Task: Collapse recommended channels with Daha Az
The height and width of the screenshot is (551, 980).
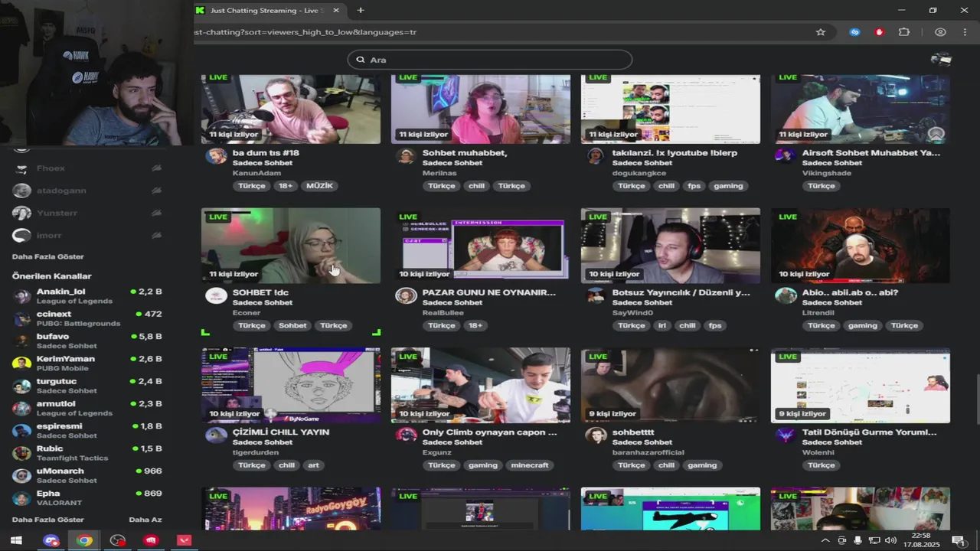Action: (145, 520)
